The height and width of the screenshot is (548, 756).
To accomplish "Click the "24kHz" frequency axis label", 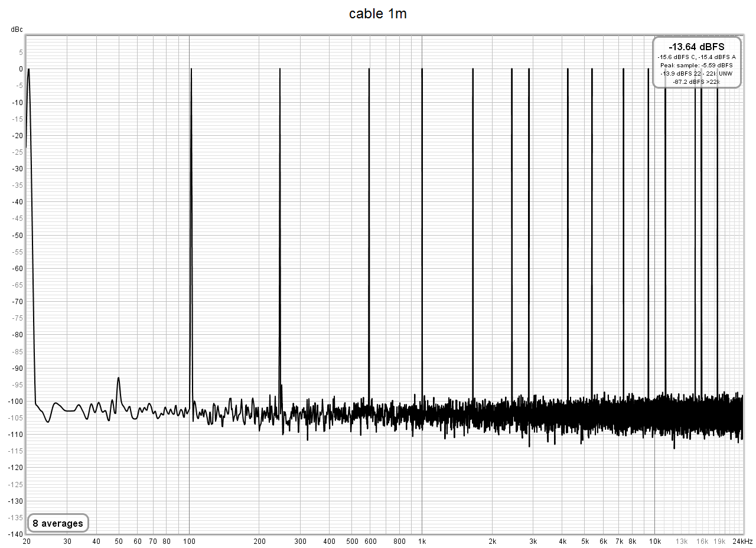I will pos(743,541).
